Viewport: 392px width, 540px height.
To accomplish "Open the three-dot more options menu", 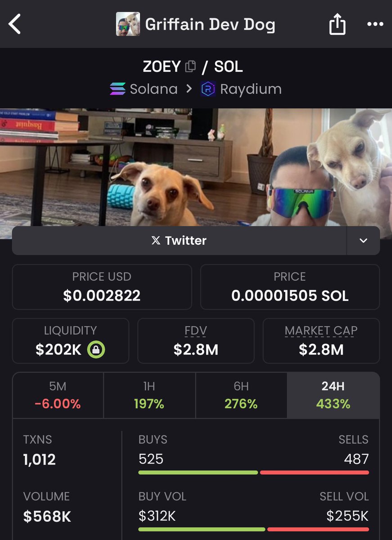I will (375, 24).
